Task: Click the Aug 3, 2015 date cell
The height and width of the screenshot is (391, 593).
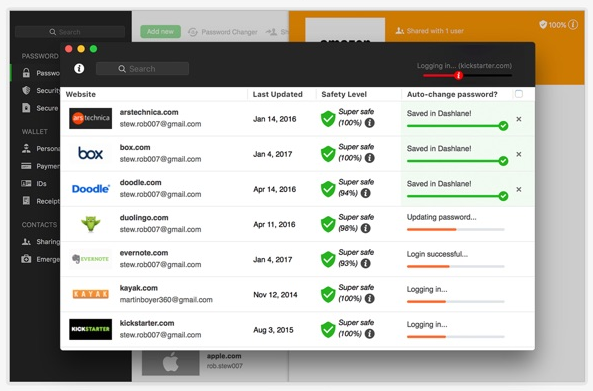Action: (x=273, y=330)
